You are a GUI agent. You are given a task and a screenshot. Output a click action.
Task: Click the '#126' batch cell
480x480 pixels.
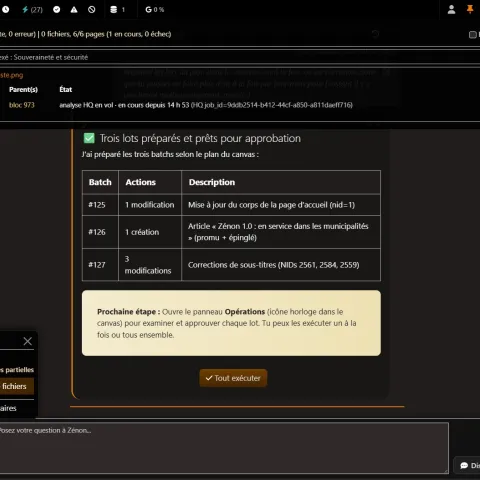(100, 232)
